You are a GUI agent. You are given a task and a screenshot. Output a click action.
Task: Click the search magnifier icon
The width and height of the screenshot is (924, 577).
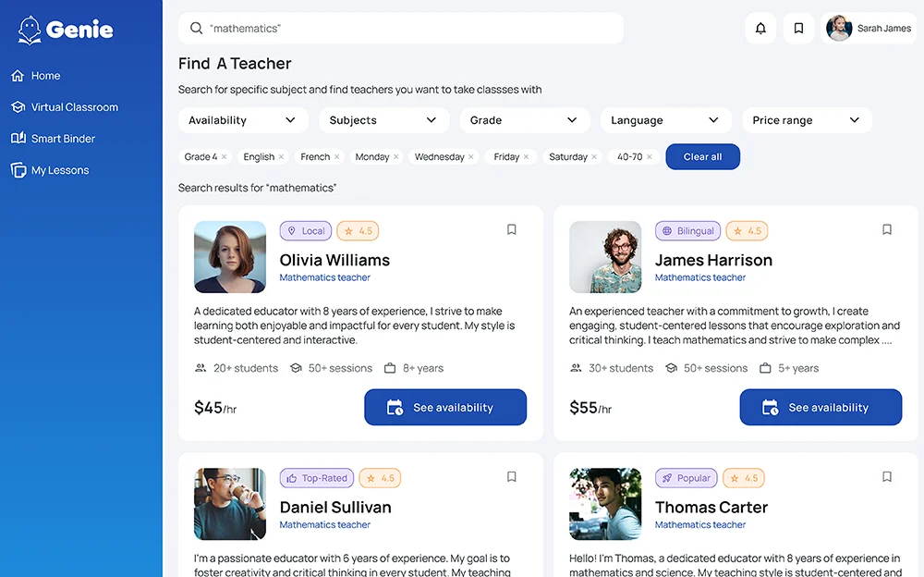pos(196,29)
